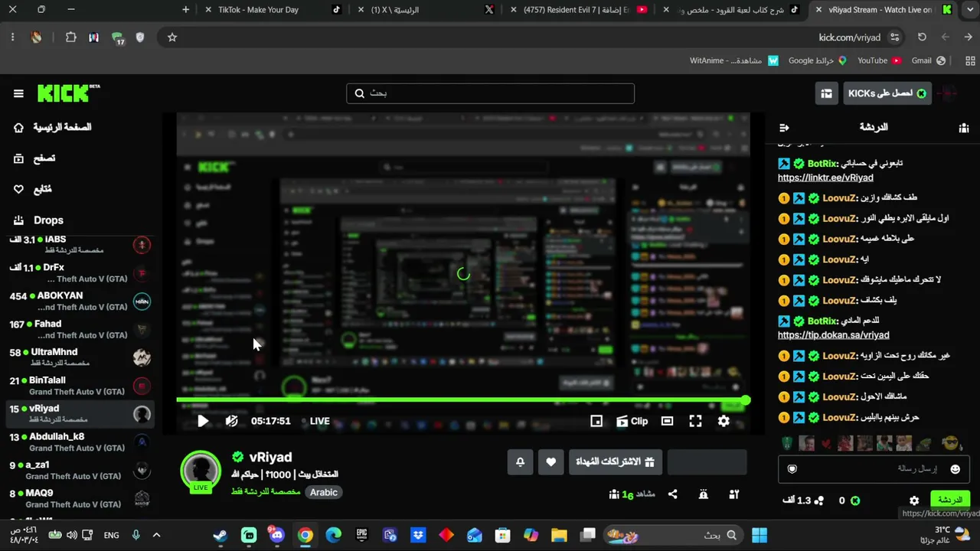Open the Chrome three-dot menu
Viewport: 980px width, 551px height.
click(12, 37)
